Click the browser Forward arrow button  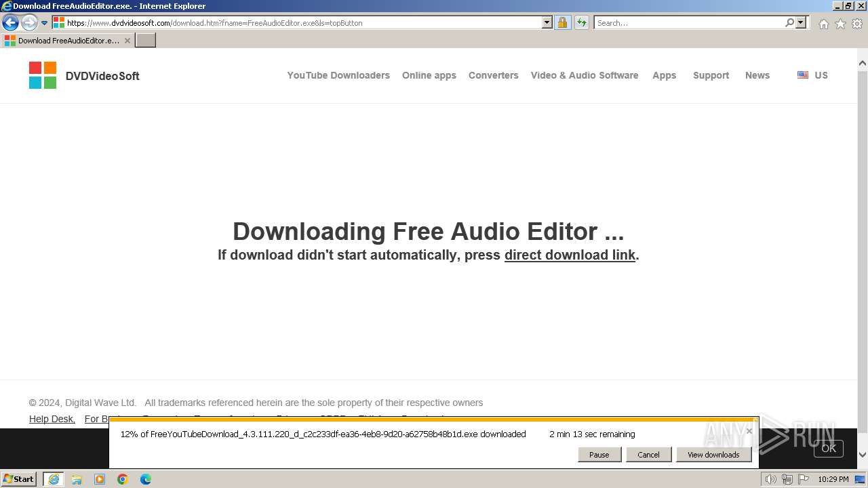click(x=28, y=23)
